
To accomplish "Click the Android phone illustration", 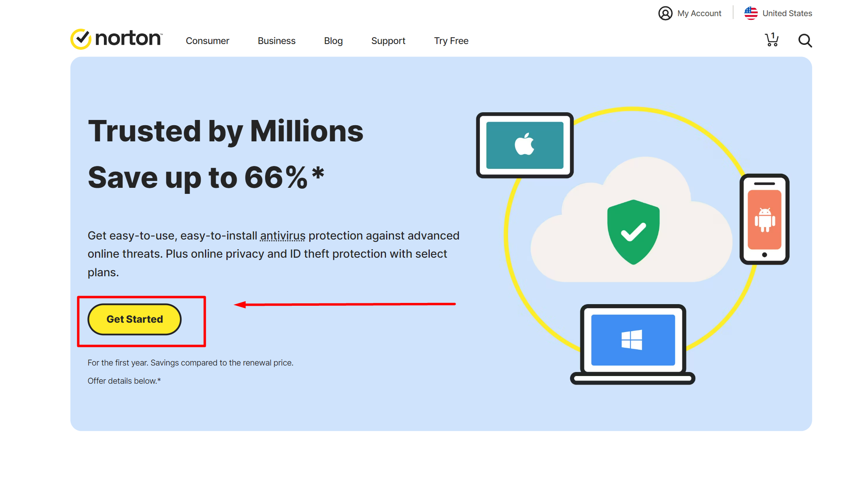I will click(764, 219).
